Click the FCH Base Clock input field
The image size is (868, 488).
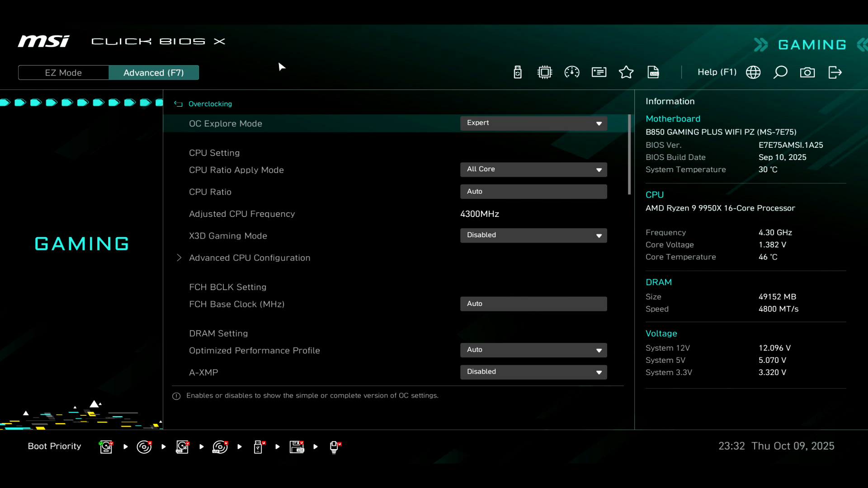(x=533, y=304)
